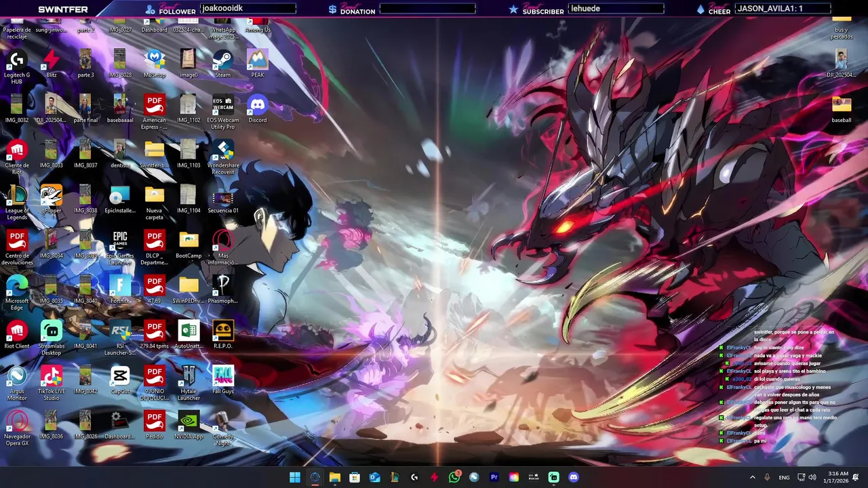
Task: Open the IMG_1102 document image
Action: click(x=189, y=108)
